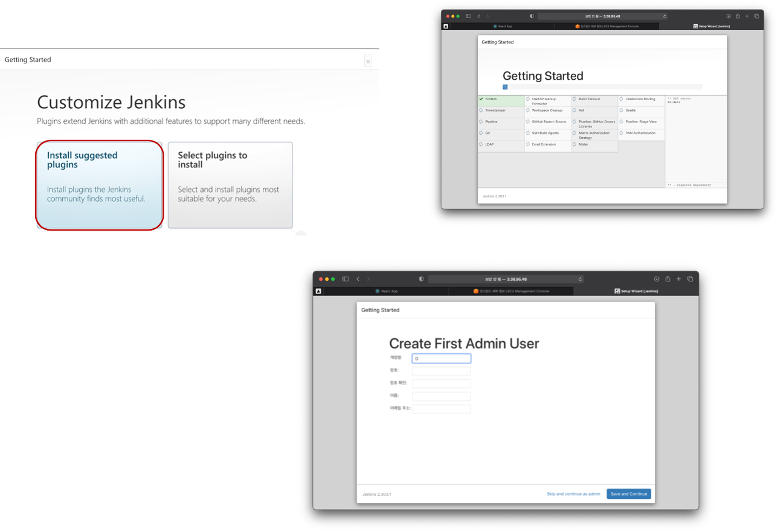
Task: Reload page in plugin install Safari window
Action: click(664, 16)
